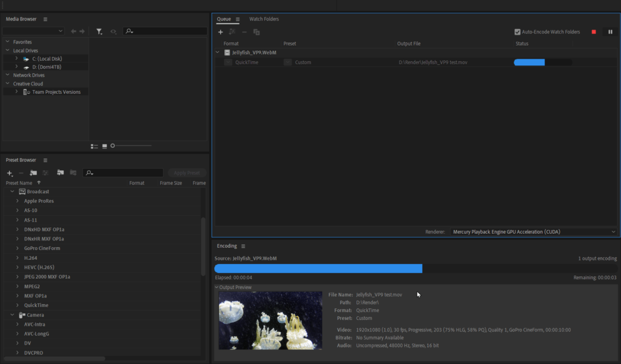
Task: Pause the encoding queue
Action: pos(610,32)
